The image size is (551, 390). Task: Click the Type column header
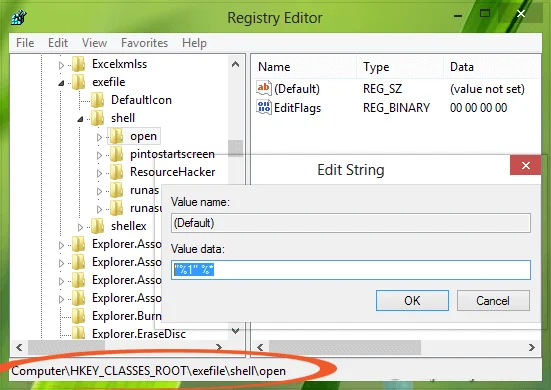pos(400,67)
